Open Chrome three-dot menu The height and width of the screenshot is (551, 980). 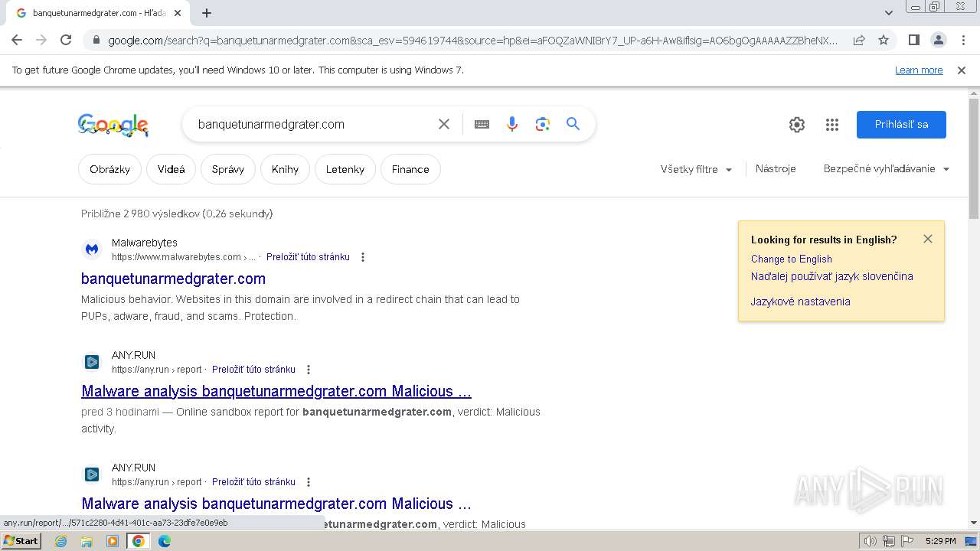(x=963, y=40)
